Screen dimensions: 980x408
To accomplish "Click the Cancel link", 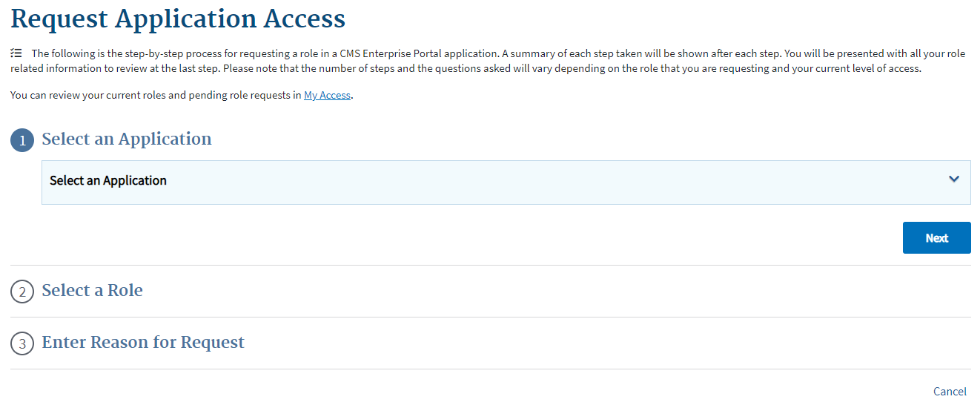I will pos(950,392).
